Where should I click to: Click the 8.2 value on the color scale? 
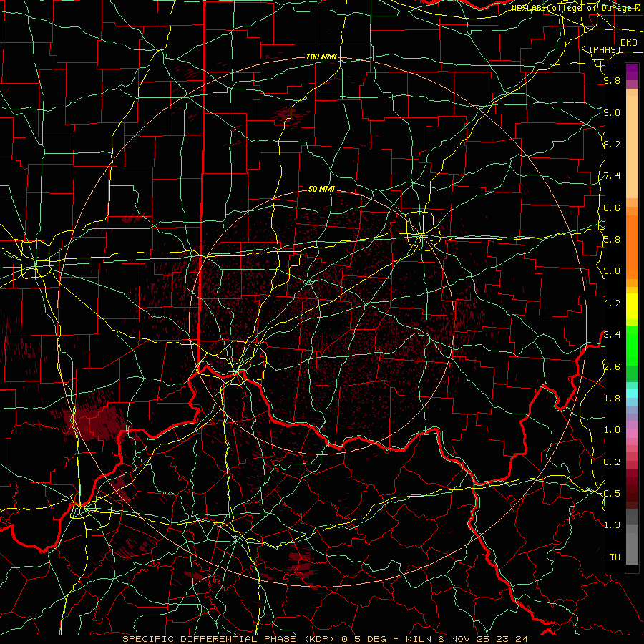pyautogui.click(x=612, y=144)
